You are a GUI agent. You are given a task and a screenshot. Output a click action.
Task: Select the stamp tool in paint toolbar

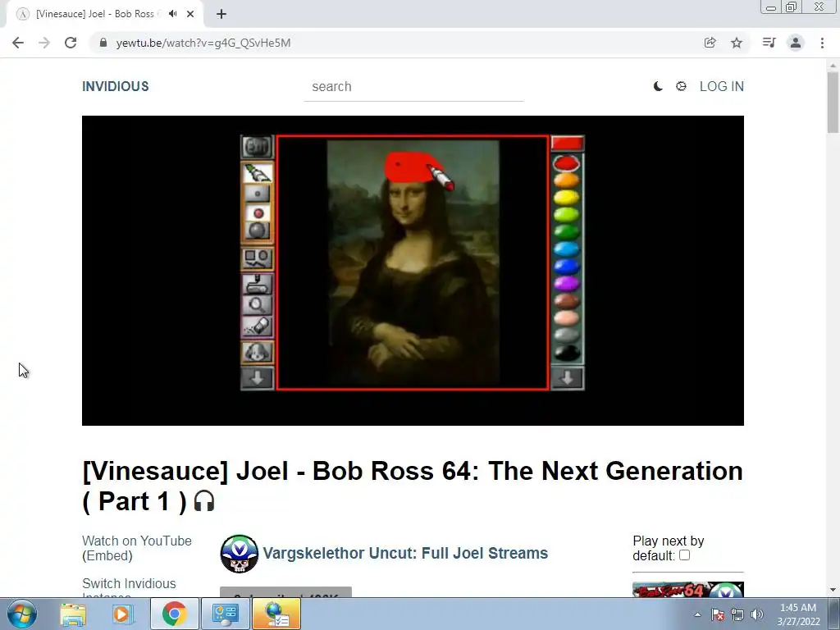tap(257, 285)
